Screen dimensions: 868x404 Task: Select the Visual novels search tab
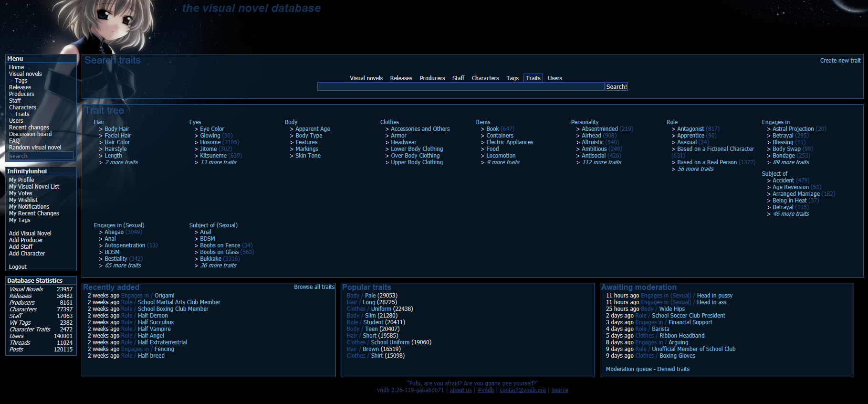pos(366,78)
